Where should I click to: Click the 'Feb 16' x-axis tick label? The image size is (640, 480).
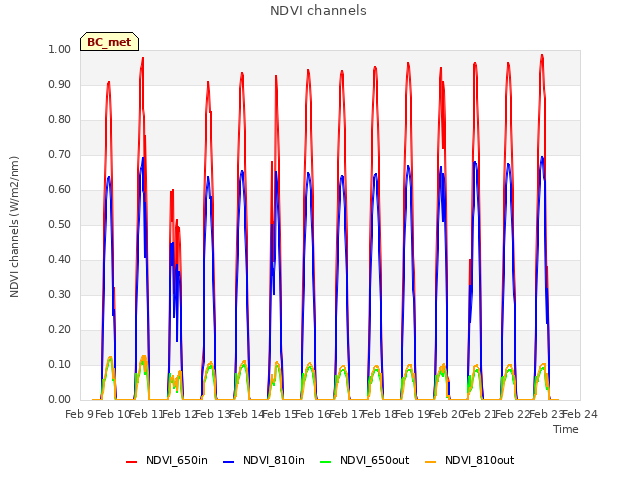(313, 415)
